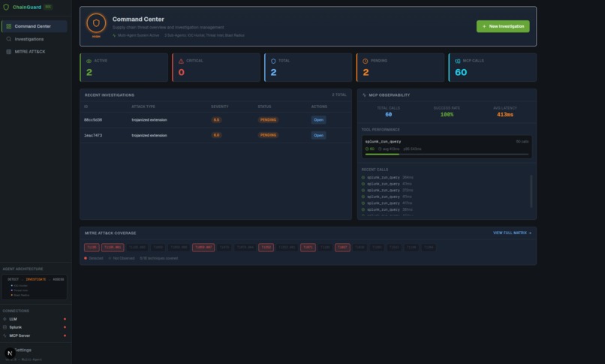Select the T1552 technique chip

pos(266,248)
